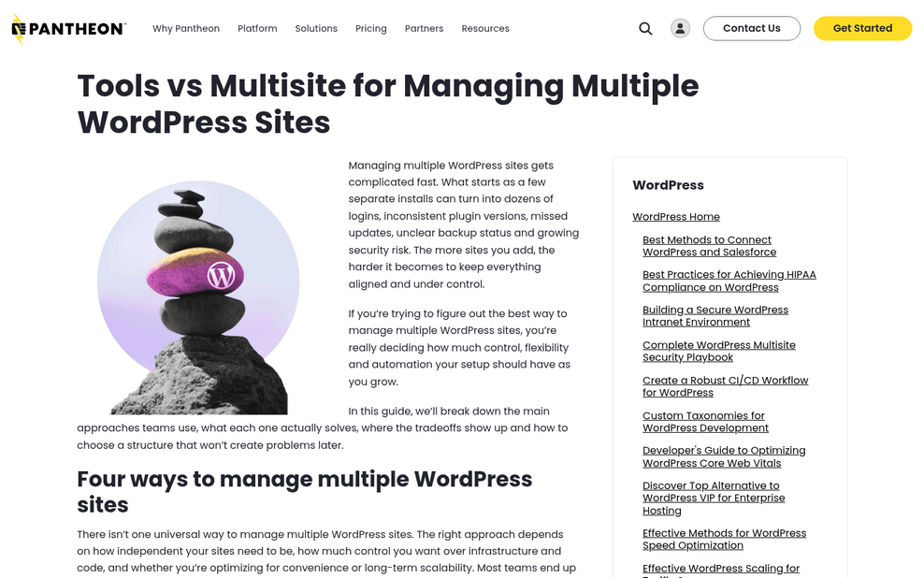Click the Contact Us button
This screenshot has height=578, width=924.
pyautogui.click(x=751, y=28)
